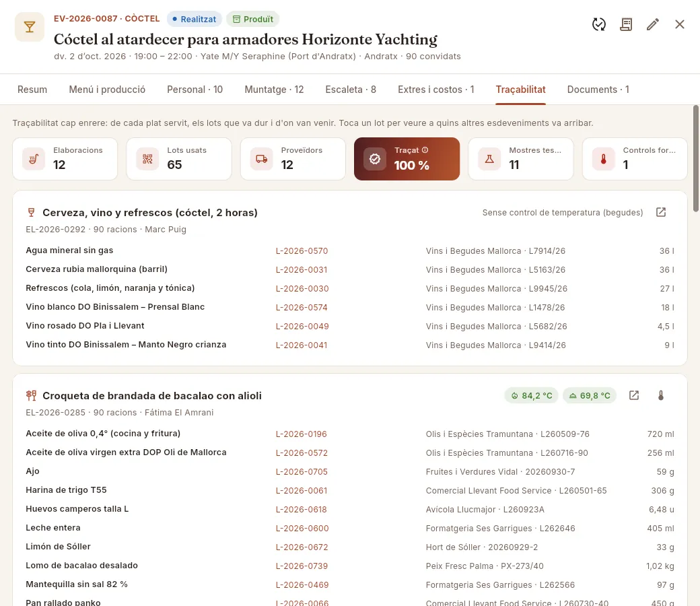The height and width of the screenshot is (606, 700).
Task: Select the Mostres testimoni card
Action: (x=520, y=159)
